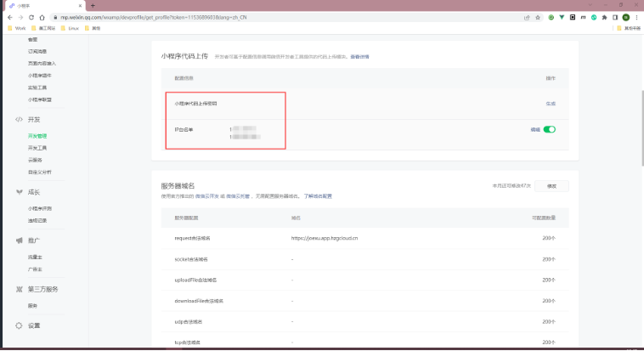
Task: Click 200个 in the request合法域名 row
Action: click(549, 238)
